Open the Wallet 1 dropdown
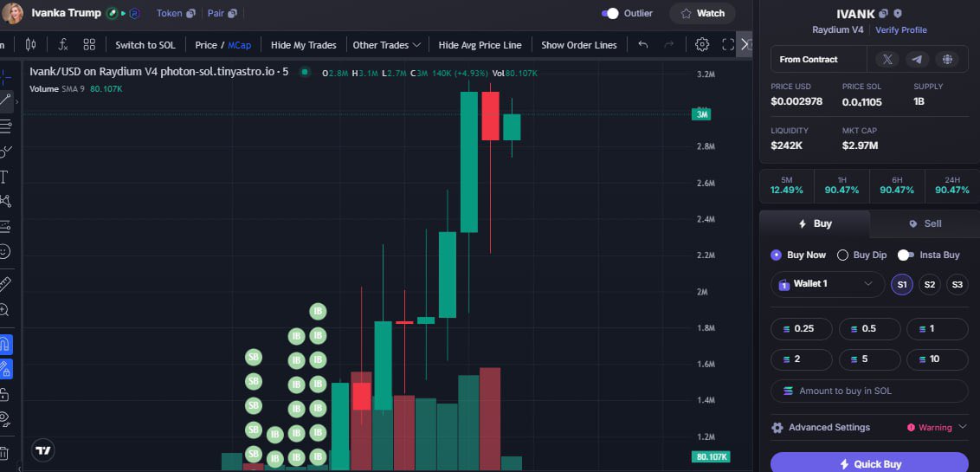980x472 pixels. (x=828, y=284)
